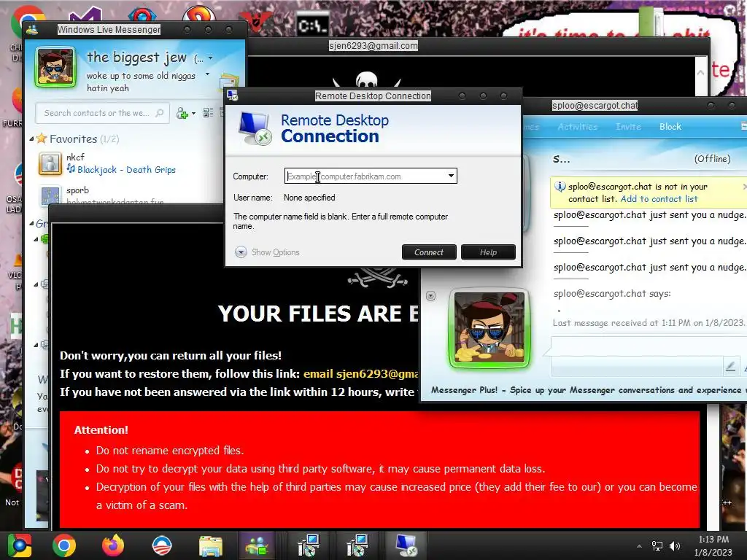Open the Command Prompt desktop icon
Viewport: 747px width, 560px height.
(x=313, y=25)
